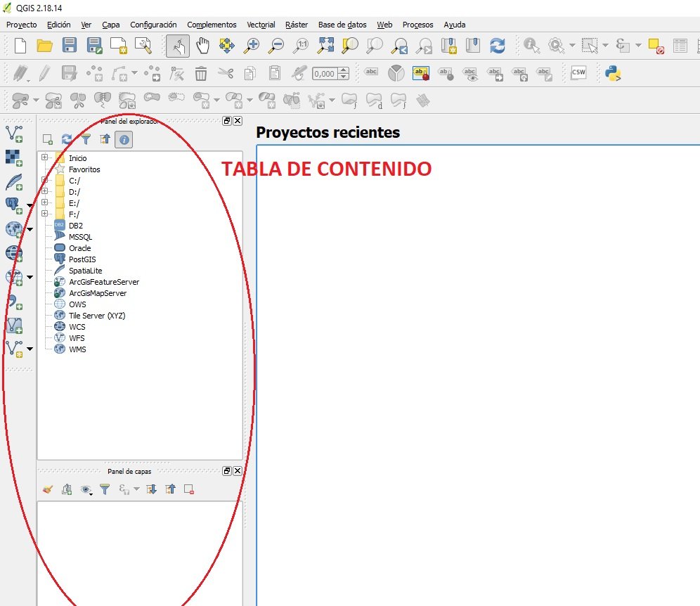
Task: Open the Vectorial menu
Action: click(x=261, y=25)
